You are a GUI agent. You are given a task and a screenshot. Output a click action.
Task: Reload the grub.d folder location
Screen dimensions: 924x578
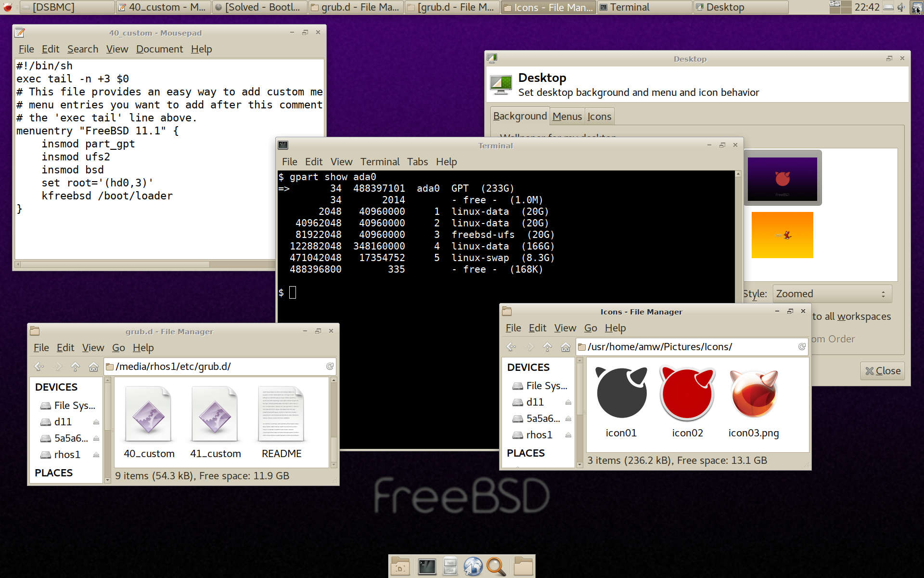(330, 367)
